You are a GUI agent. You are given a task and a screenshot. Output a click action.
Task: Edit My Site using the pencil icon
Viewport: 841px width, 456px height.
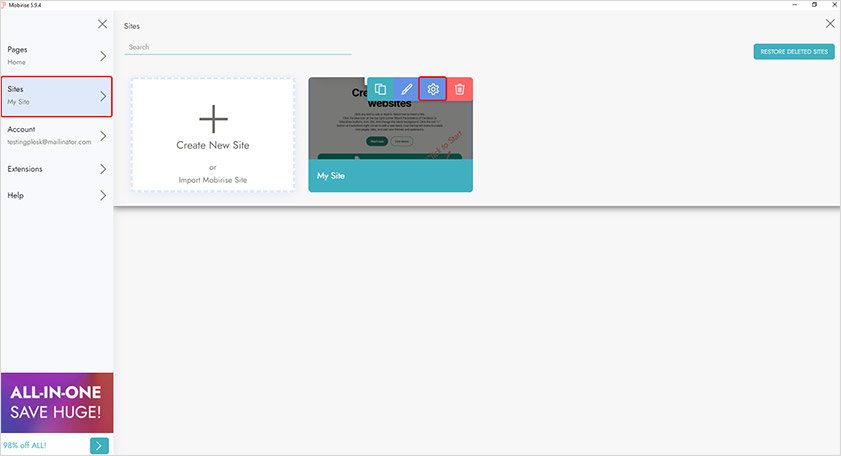tap(407, 89)
